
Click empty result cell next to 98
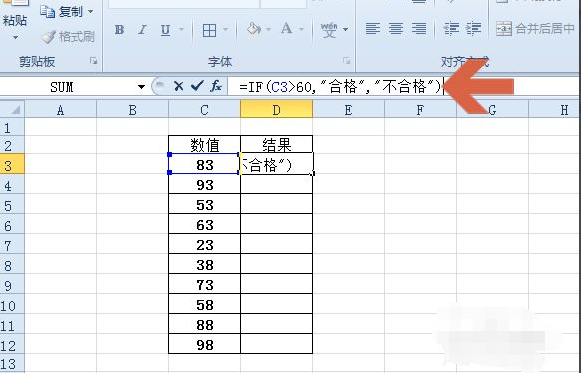click(x=276, y=344)
